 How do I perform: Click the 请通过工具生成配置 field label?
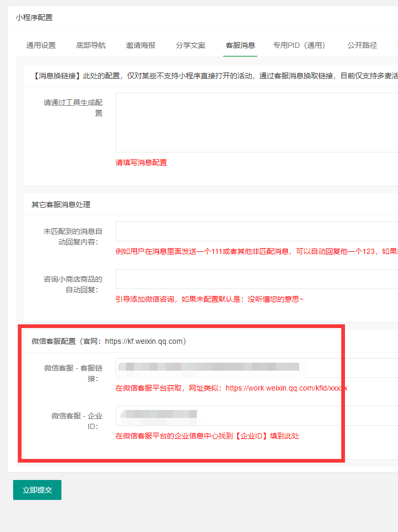73,108
